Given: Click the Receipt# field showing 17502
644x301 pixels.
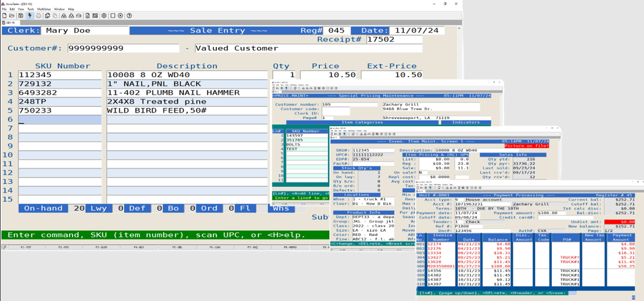Looking at the screenshot, I should (394, 40).
